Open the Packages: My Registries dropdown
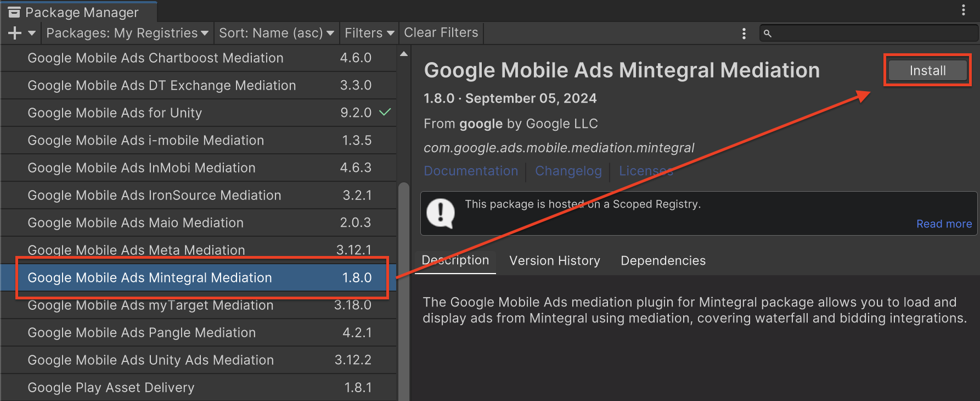Viewport: 980px width, 401px height. (x=127, y=34)
